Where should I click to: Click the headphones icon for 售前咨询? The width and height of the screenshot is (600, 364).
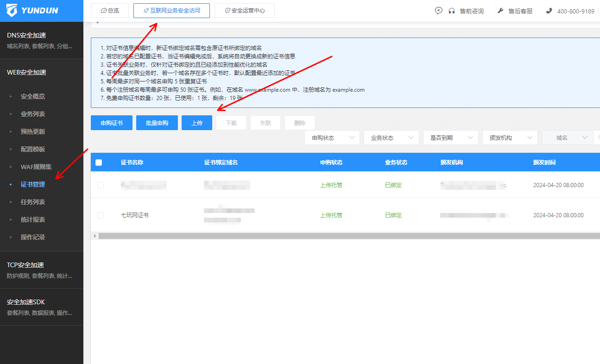[x=452, y=11]
